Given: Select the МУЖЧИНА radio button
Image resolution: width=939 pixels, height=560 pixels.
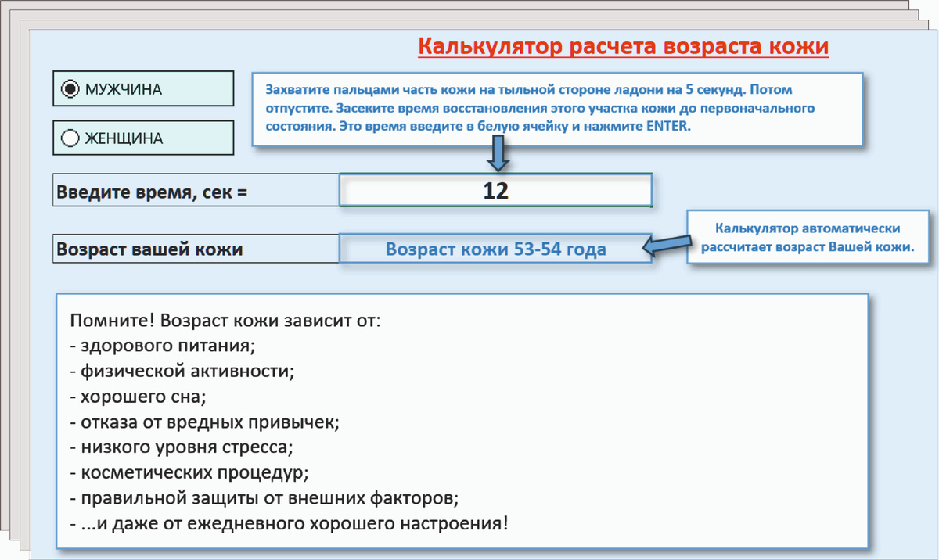Looking at the screenshot, I should tap(70, 88).
